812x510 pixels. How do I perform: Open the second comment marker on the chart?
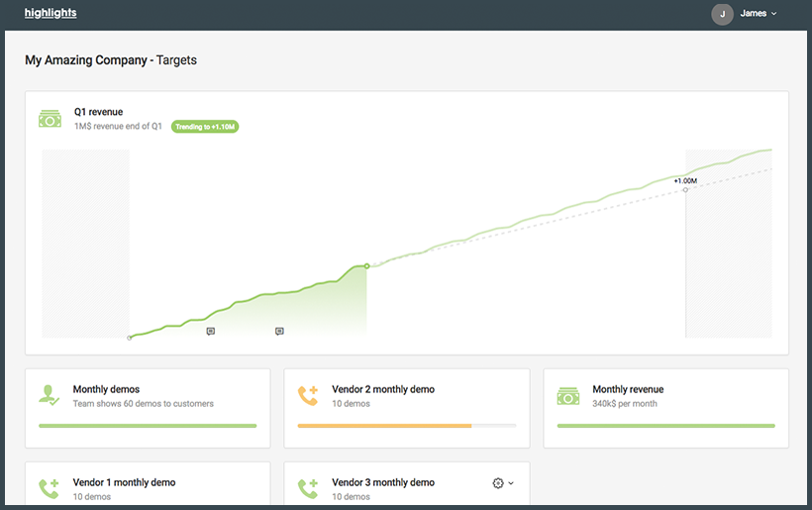(279, 331)
